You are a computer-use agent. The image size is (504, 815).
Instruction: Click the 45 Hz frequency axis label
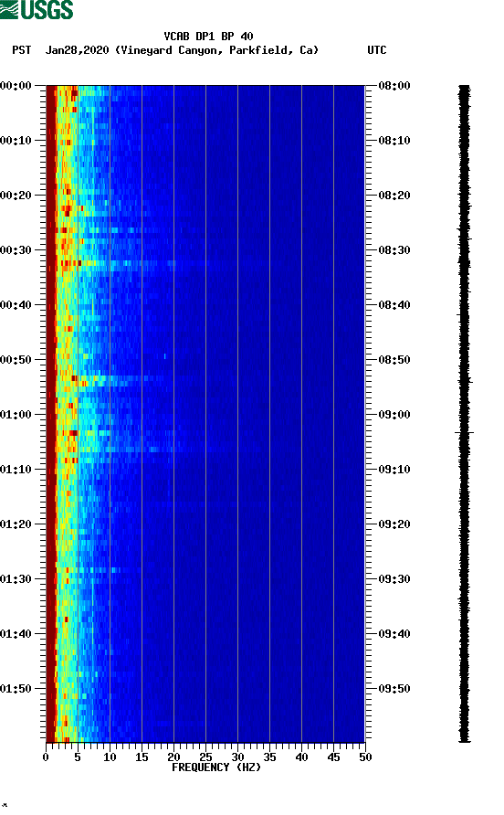click(333, 757)
